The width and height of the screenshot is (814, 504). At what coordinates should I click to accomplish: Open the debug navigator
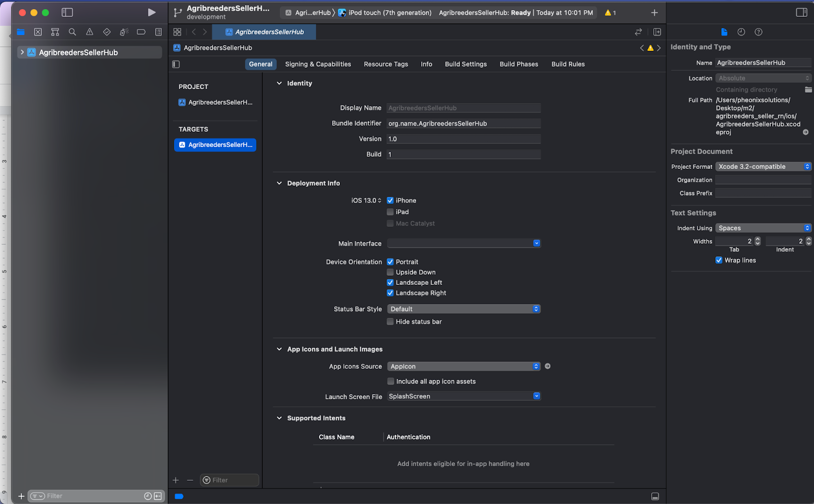point(124,32)
